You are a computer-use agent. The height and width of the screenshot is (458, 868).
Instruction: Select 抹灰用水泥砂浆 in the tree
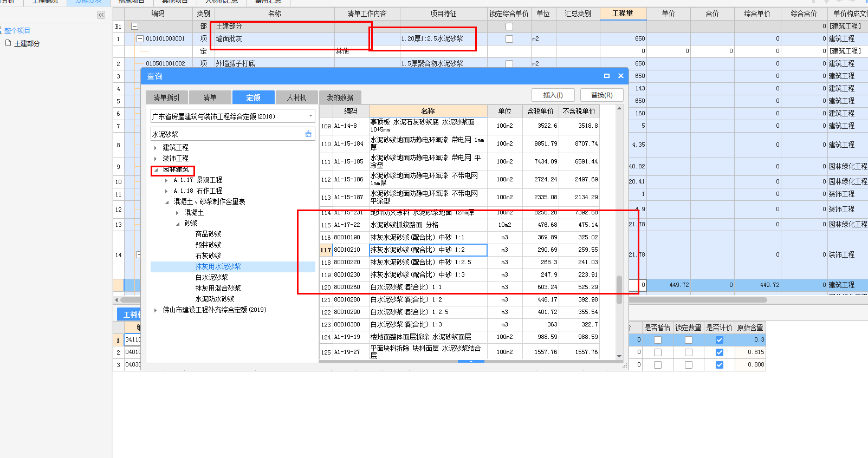click(x=218, y=266)
